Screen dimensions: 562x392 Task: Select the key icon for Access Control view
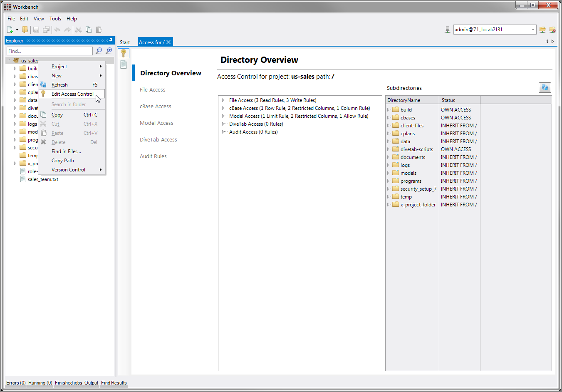tap(123, 53)
